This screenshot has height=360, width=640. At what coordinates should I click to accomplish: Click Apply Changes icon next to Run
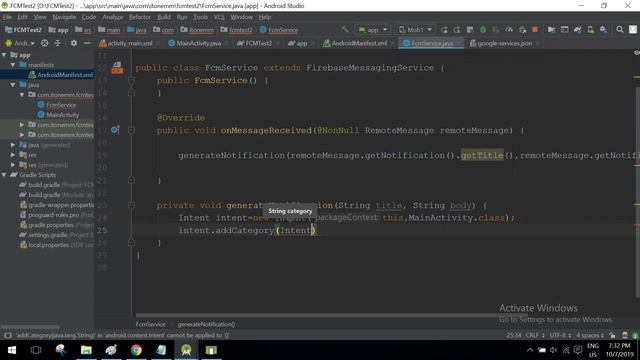pos(457,29)
